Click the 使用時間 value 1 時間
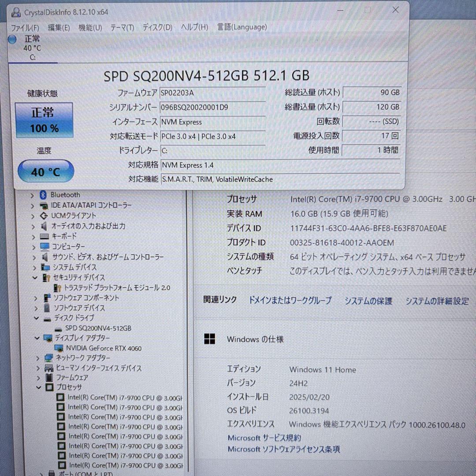Viewport: 476px width, 476px height. pos(371,150)
